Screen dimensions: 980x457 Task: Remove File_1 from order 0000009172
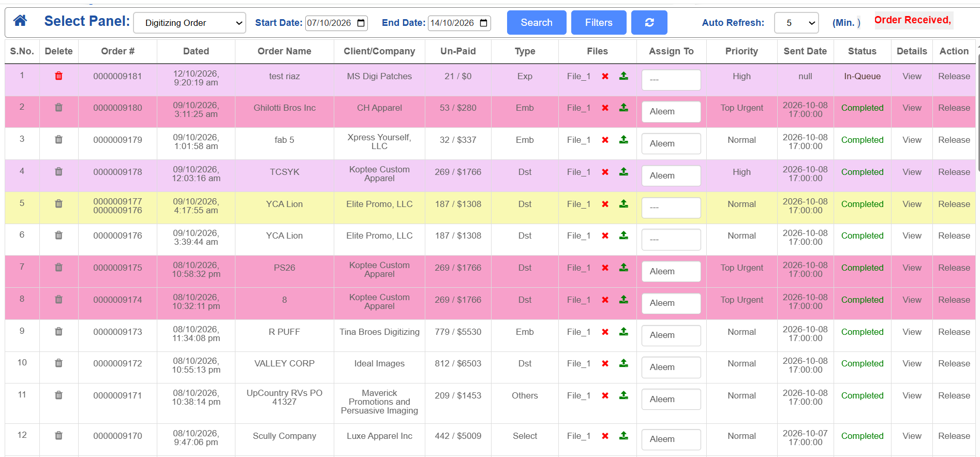point(605,363)
